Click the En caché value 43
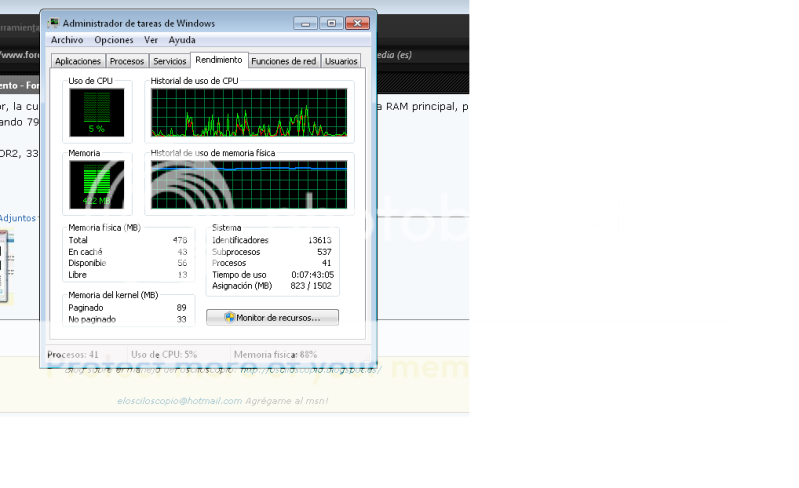The image size is (799, 488). point(182,252)
